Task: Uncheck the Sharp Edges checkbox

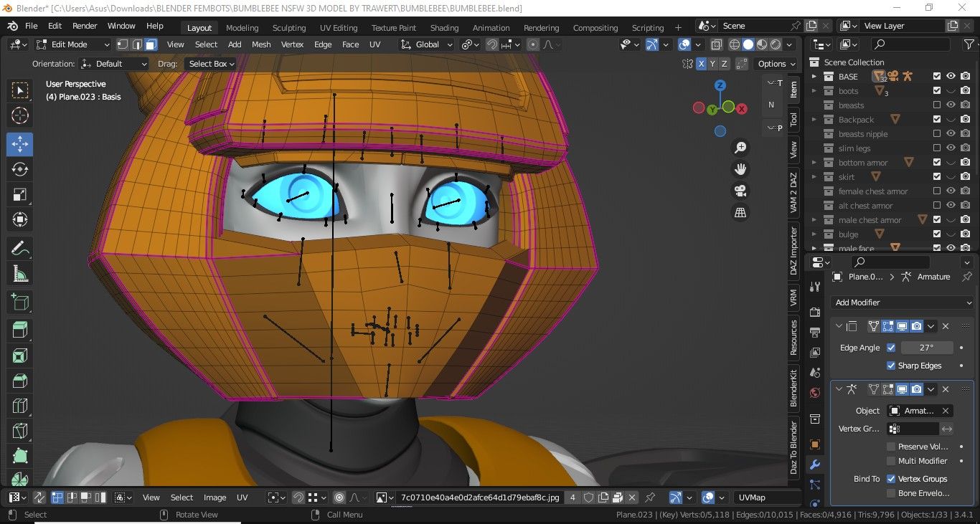Action: point(891,366)
